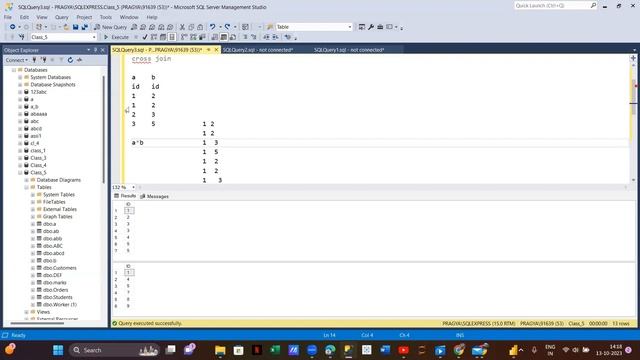640x360 pixels.
Task: Close the Object Explorer panel
Action: tap(102, 50)
